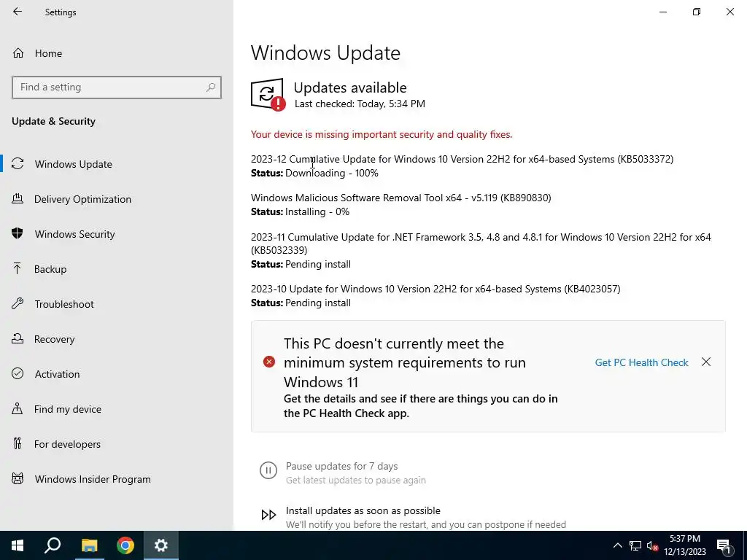Image resolution: width=747 pixels, height=560 pixels.
Task: Click the Delivery Optimization tray icon
Action: click(18, 198)
